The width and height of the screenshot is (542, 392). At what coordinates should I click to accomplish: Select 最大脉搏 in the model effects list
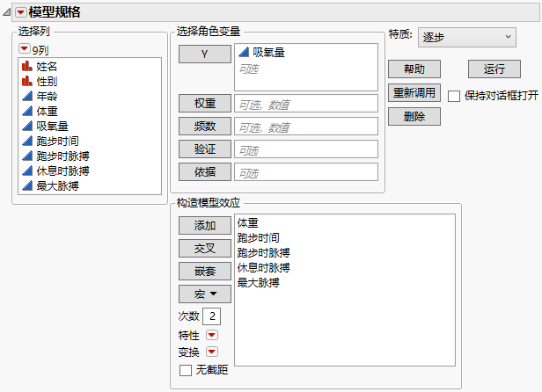[x=258, y=282]
